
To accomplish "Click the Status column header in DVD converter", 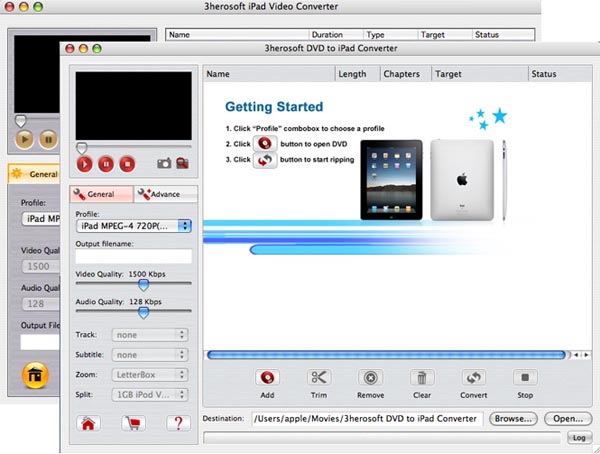I will [560, 74].
